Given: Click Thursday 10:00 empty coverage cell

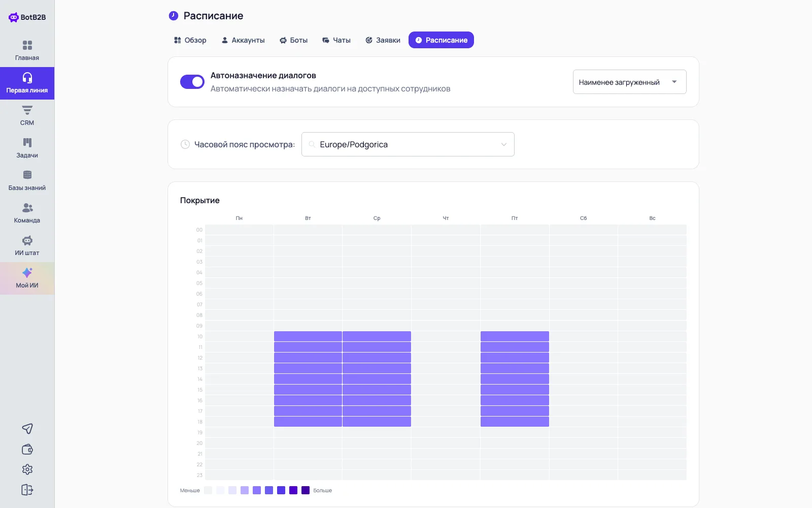Looking at the screenshot, I should click(446, 336).
